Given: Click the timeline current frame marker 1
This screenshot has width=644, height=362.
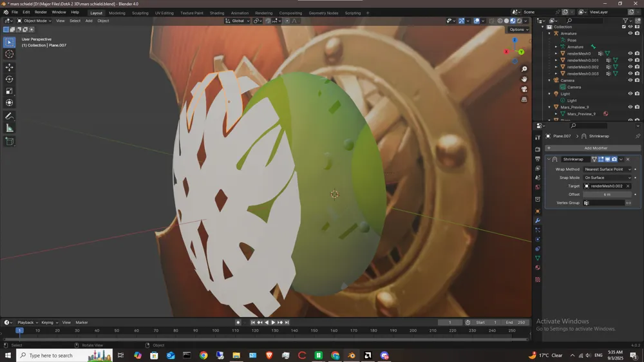Looking at the screenshot, I should (19, 330).
